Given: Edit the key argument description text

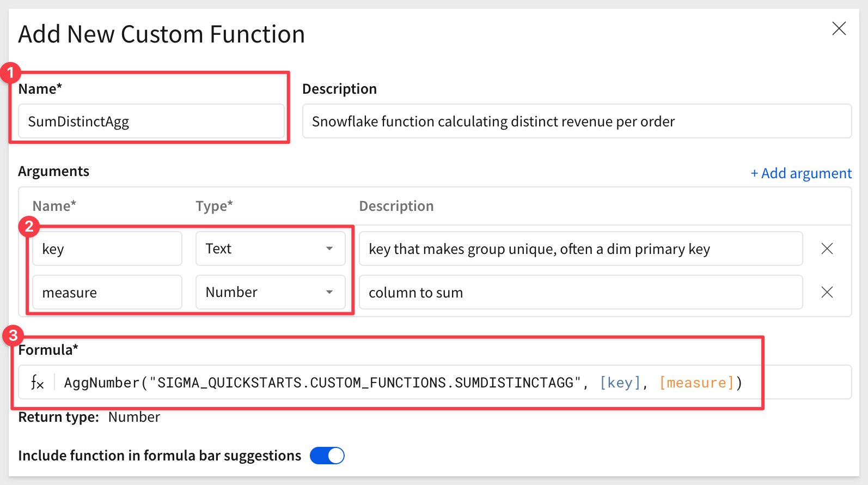Looking at the screenshot, I should [x=580, y=249].
